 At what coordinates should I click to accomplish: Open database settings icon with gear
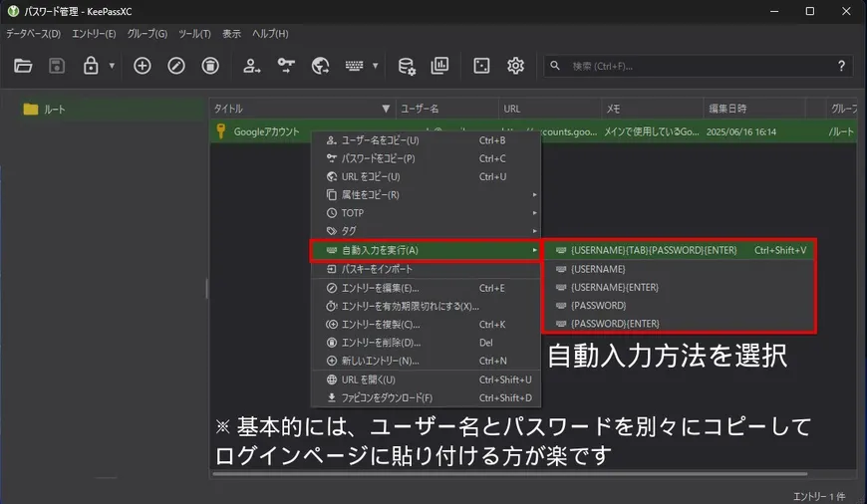pyautogui.click(x=407, y=66)
